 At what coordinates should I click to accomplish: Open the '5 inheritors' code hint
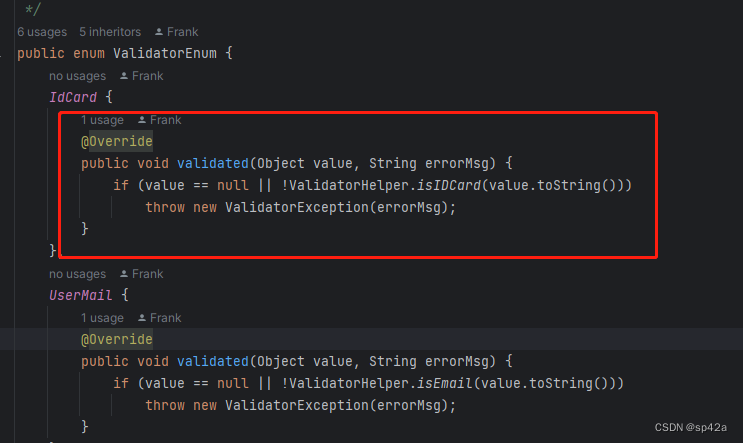(x=110, y=32)
